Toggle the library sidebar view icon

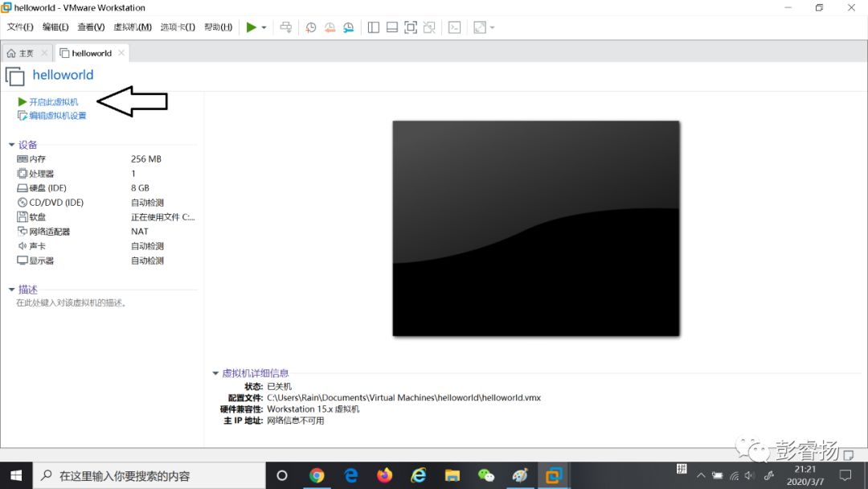pyautogui.click(x=374, y=27)
